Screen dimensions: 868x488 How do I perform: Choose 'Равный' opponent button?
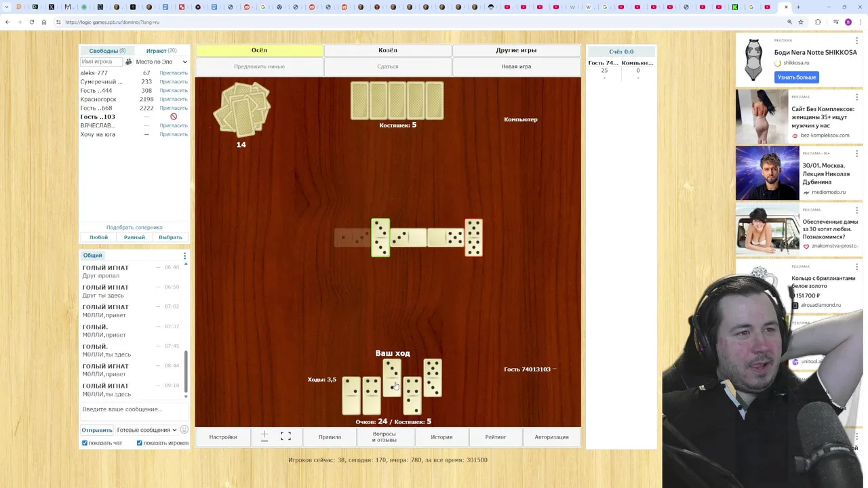point(134,237)
